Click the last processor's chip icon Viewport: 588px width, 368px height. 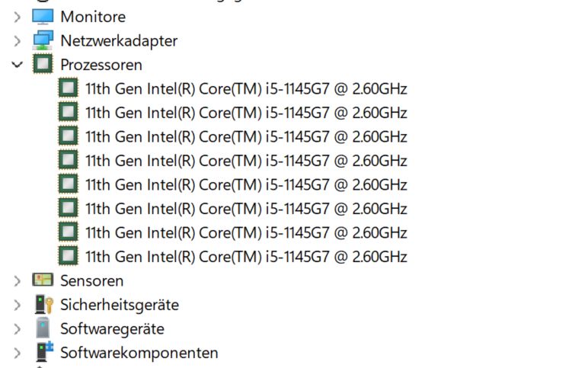[x=69, y=256]
